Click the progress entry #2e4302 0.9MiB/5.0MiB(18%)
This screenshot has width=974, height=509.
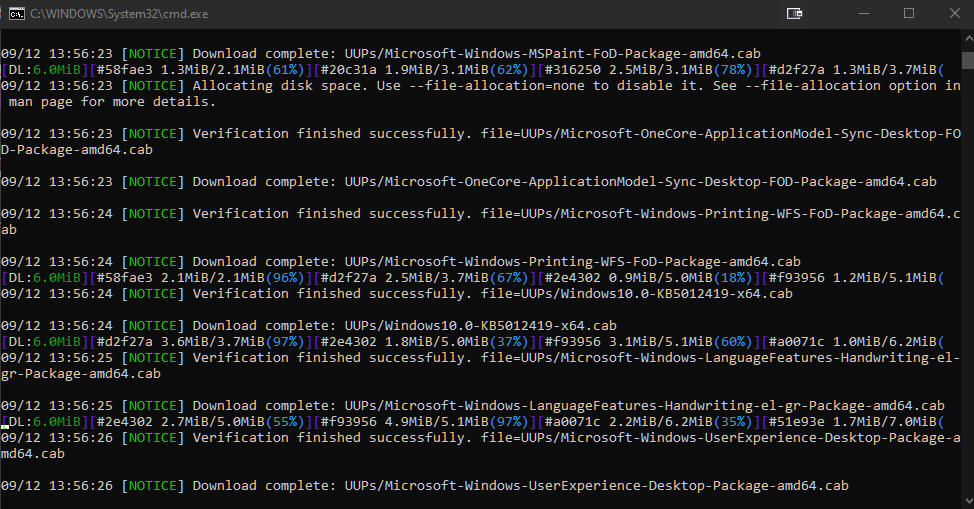648,278
